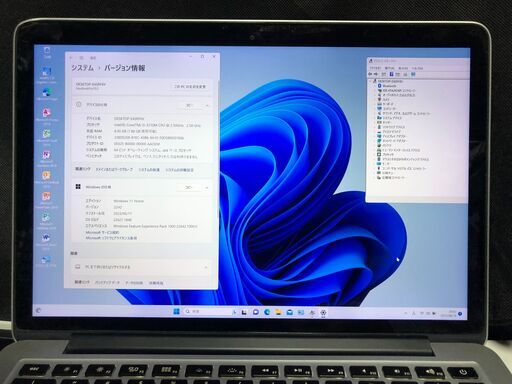Viewport: 512px width, 384px height.
Task: Open the Settings hamburger navigation menu
Action: point(82,58)
